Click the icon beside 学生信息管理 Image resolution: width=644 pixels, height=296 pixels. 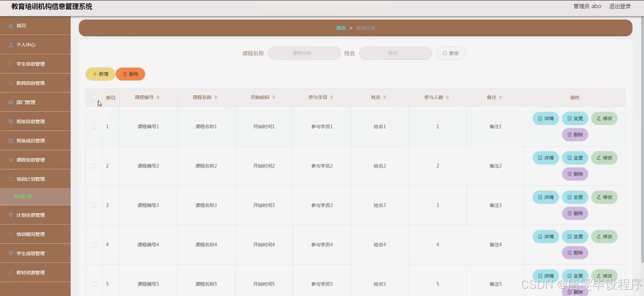pos(11,64)
